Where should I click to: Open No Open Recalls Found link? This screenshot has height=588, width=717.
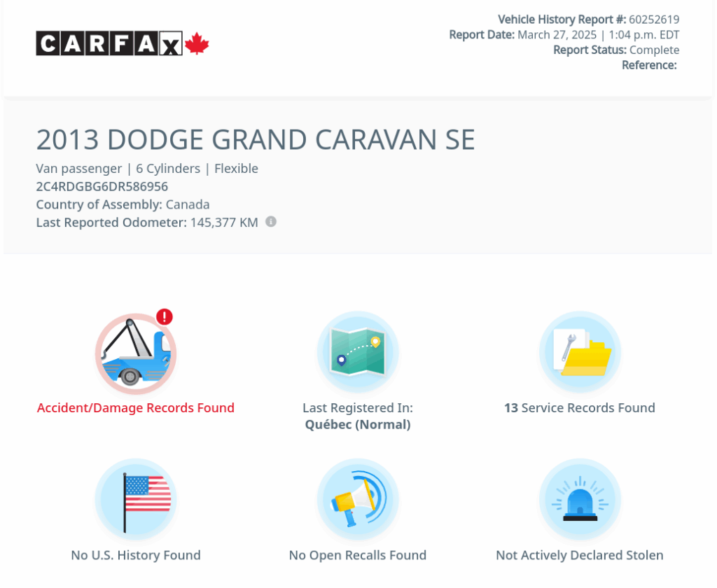[x=358, y=555]
